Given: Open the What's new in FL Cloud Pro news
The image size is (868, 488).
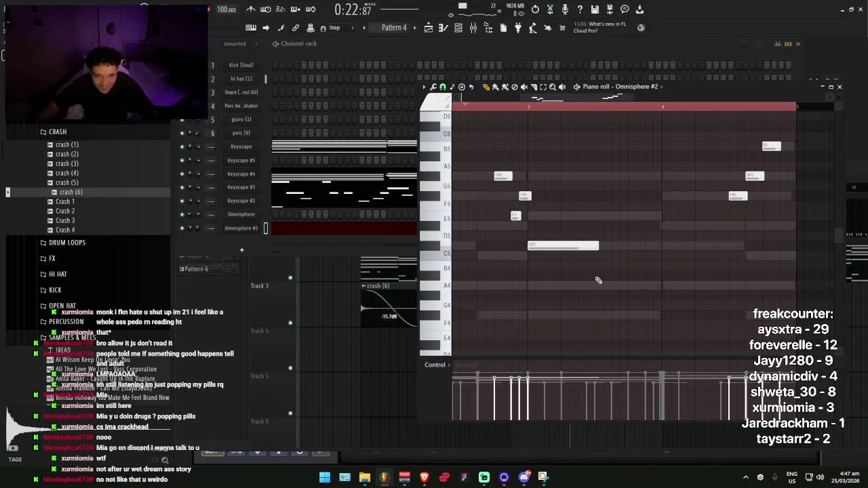Looking at the screenshot, I should [600, 27].
